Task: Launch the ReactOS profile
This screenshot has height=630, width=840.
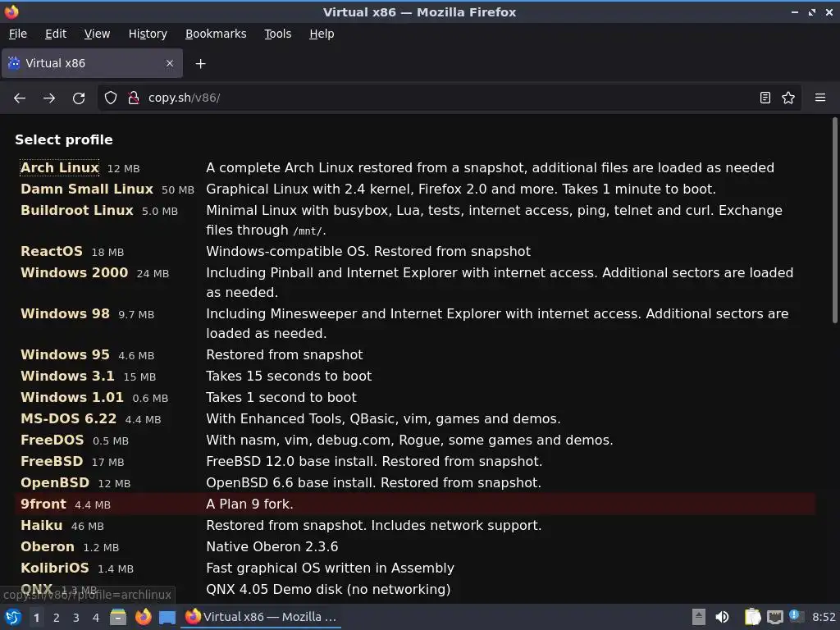Action: click(52, 251)
